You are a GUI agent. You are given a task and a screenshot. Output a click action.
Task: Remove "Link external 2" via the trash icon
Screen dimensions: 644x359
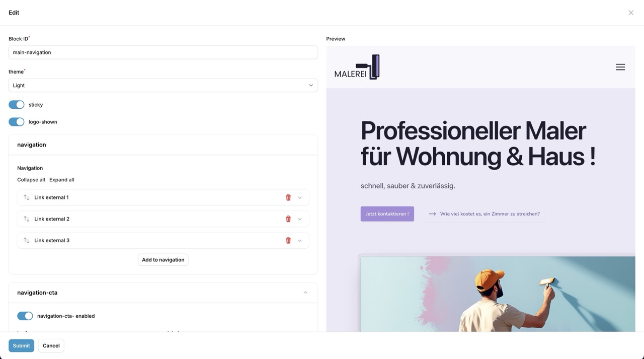tap(288, 219)
